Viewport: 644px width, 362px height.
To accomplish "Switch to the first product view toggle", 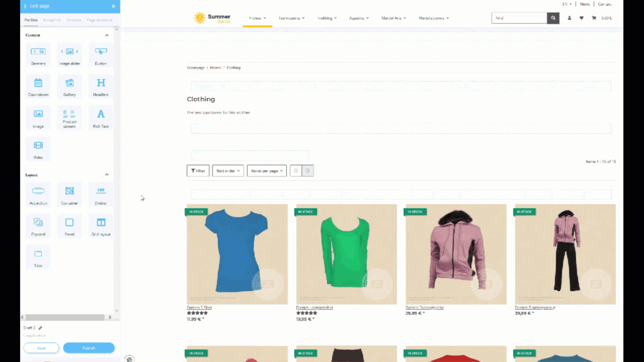I will click(x=296, y=170).
